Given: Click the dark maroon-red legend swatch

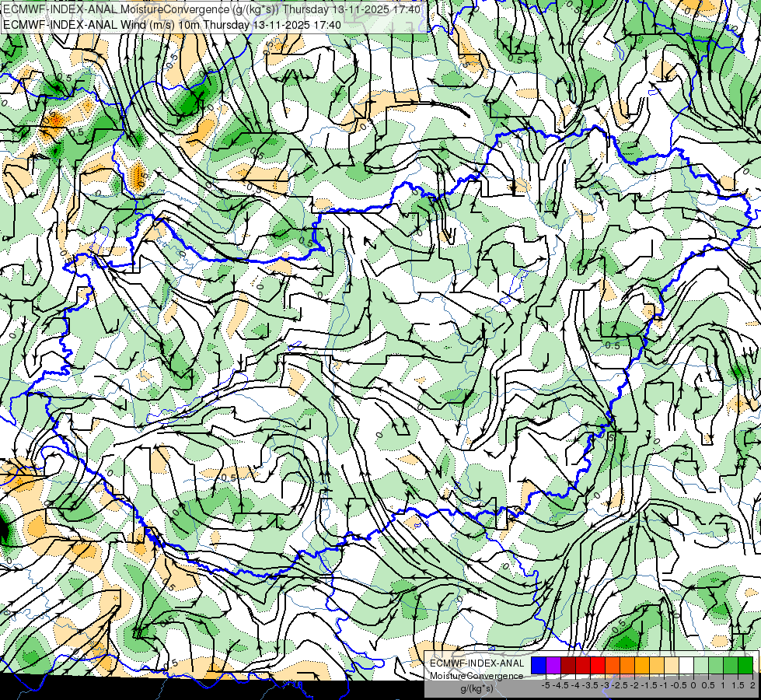Looking at the screenshot, I should 568,666.
